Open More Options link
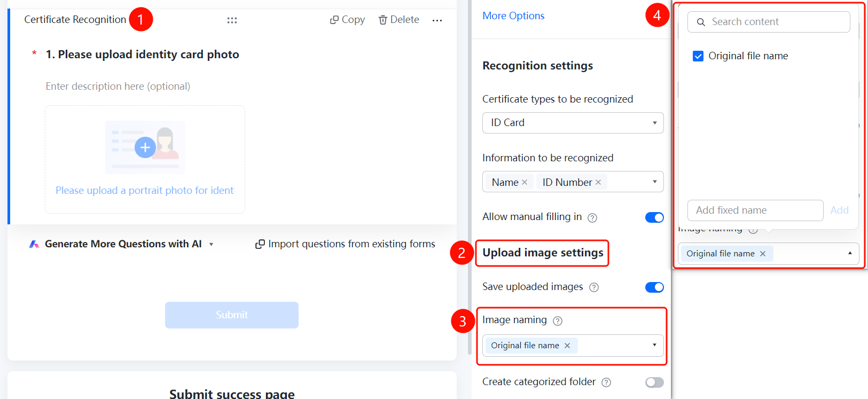 [x=513, y=15]
